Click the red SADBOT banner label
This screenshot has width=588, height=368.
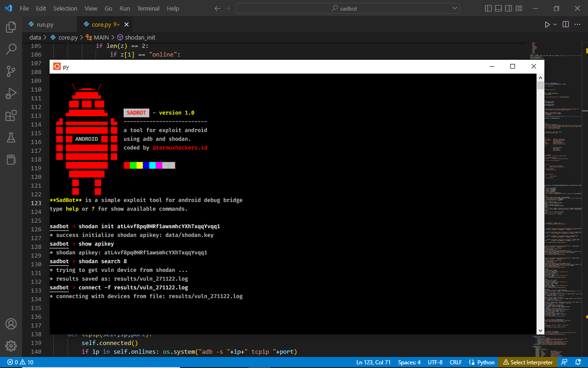pos(136,113)
